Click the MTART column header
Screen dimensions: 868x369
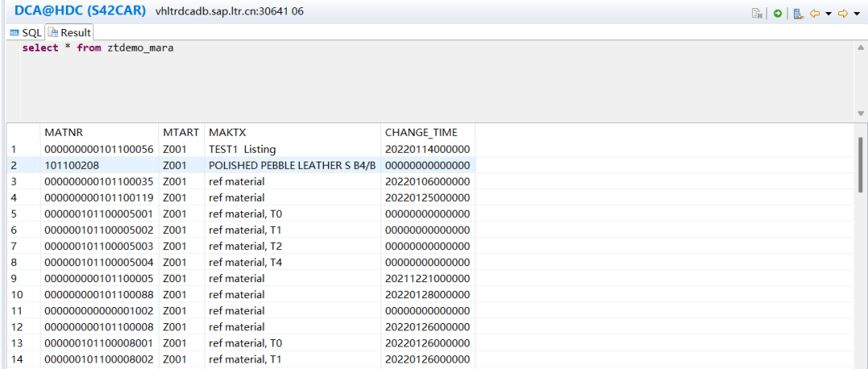point(182,133)
